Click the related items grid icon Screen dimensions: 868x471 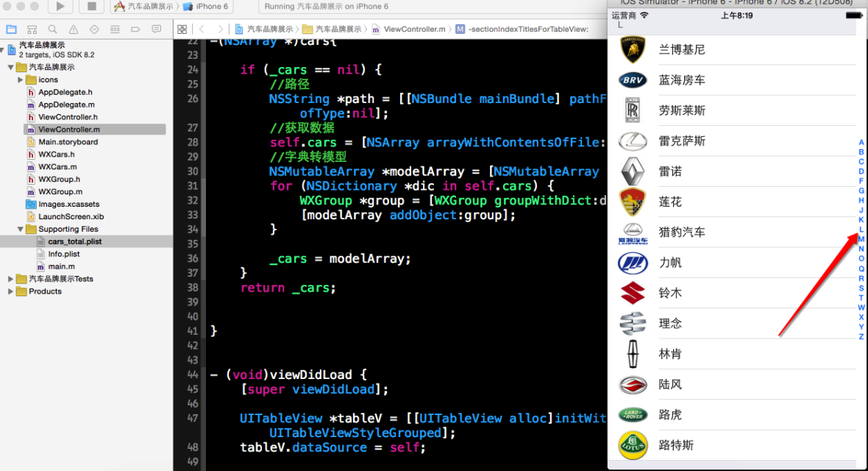(182, 29)
